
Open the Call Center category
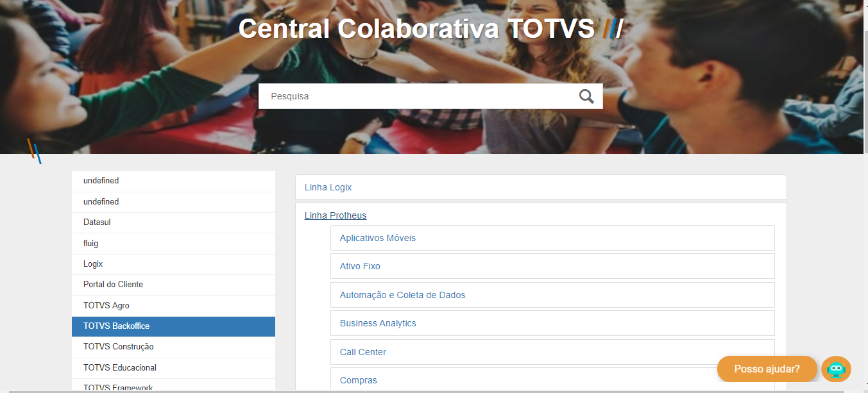point(552,352)
